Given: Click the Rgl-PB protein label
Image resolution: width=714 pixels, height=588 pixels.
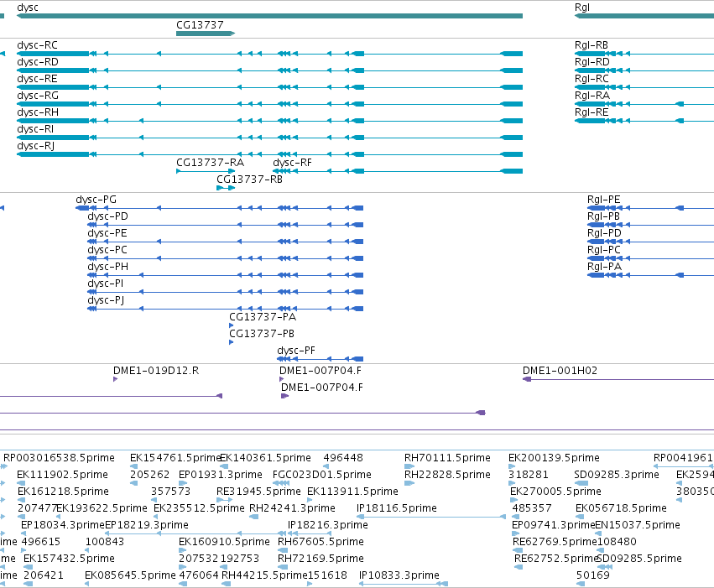Looking at the screenshot, I should pyautogui.click(x=604, y=216).
